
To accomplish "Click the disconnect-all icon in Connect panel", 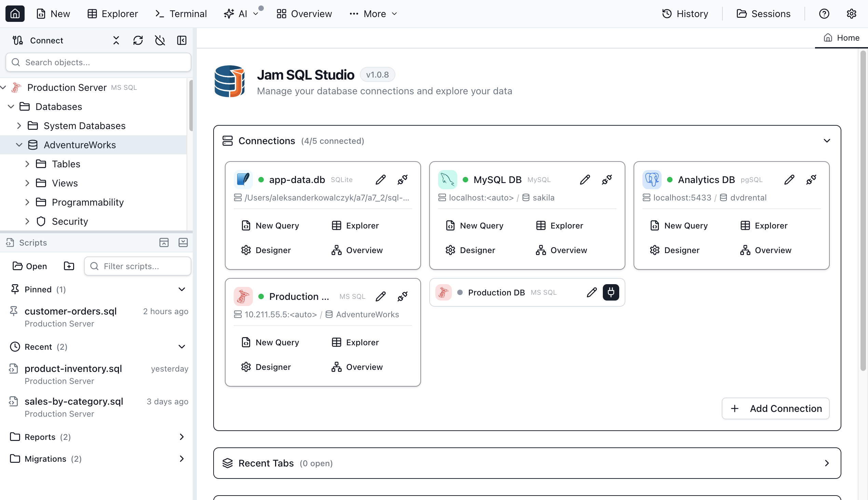I will click(160, 40).
